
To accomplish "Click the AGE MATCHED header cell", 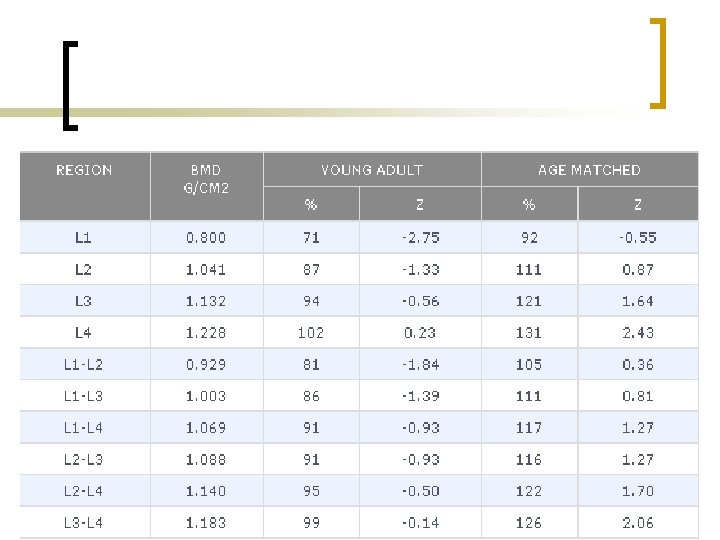I will point(589,170).
